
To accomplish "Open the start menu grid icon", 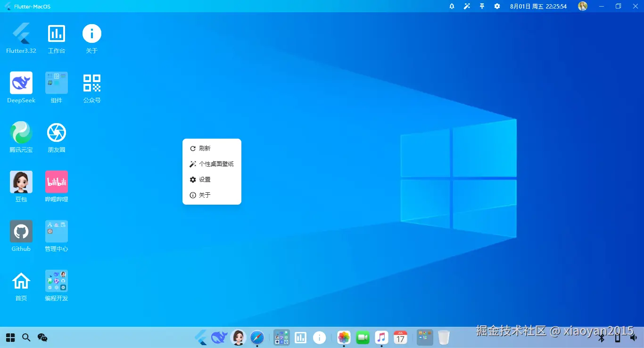I will point(10,337).
